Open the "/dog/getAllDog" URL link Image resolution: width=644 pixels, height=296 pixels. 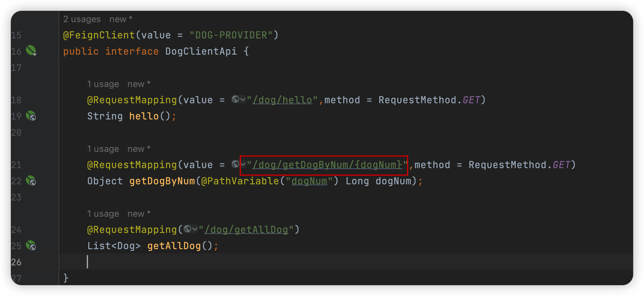pos(246,230)
